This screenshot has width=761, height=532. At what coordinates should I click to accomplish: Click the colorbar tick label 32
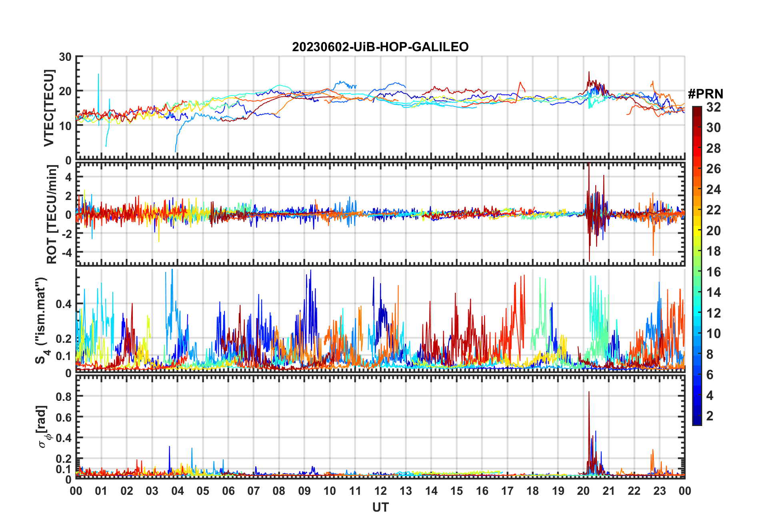pyautogui.click(x=713, y=107)
